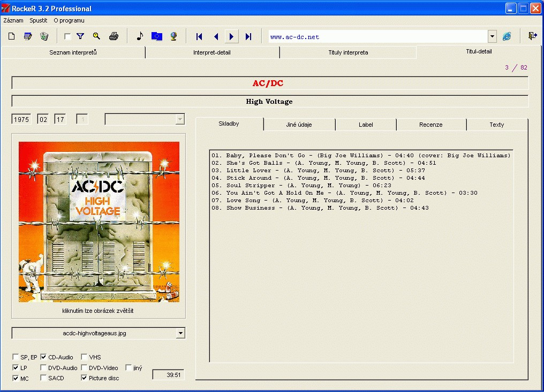
Task: Open the Label tab
Action: [366, 125]
